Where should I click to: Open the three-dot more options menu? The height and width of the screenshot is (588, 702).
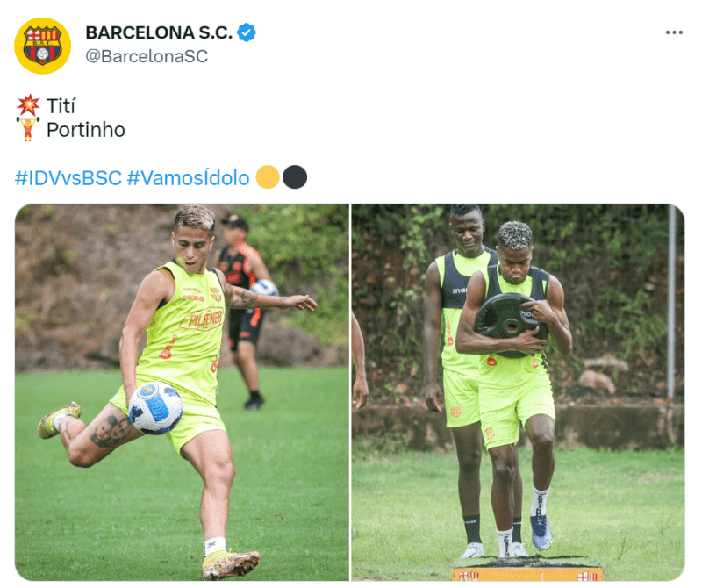[674, 32]
